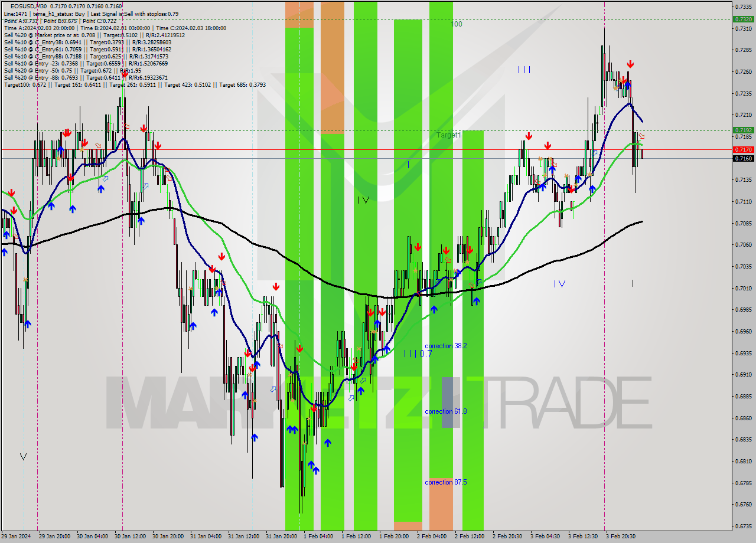Click the '3 Feb 04:30' time axis label
This screenshot has width=756, height=543.
point(545,537)
